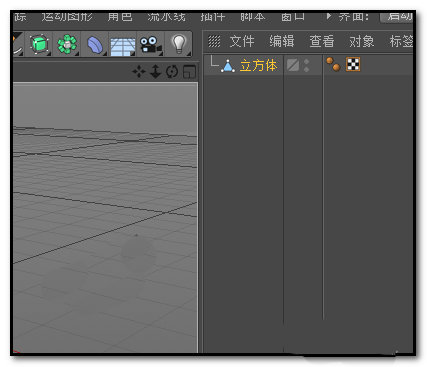The height and width of the screenshot is (367, 427).
Task: Open the 界面 layout dropdown
Action: (397, 16)
